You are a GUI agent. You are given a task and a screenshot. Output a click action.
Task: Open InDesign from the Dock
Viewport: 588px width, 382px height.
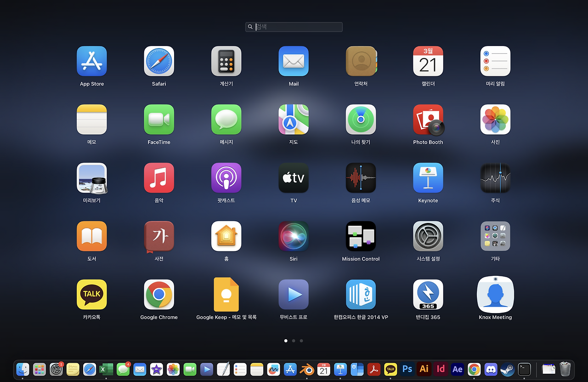[441, 369]
